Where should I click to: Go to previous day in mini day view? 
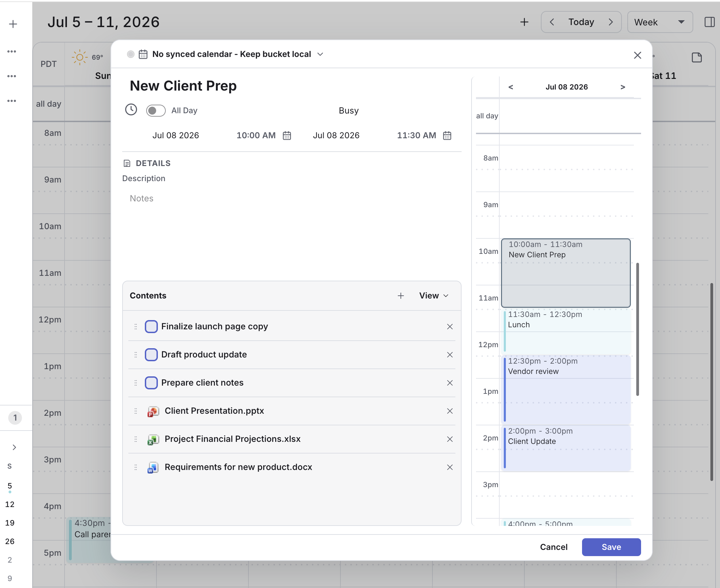511,87
